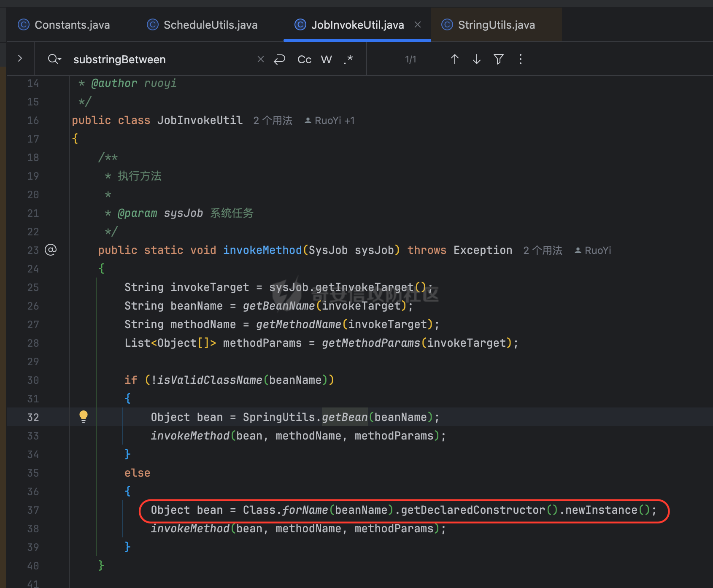Click gutter @ icon on line 23
The height and width of the screenshot is (588, 713).
(51, 250)
